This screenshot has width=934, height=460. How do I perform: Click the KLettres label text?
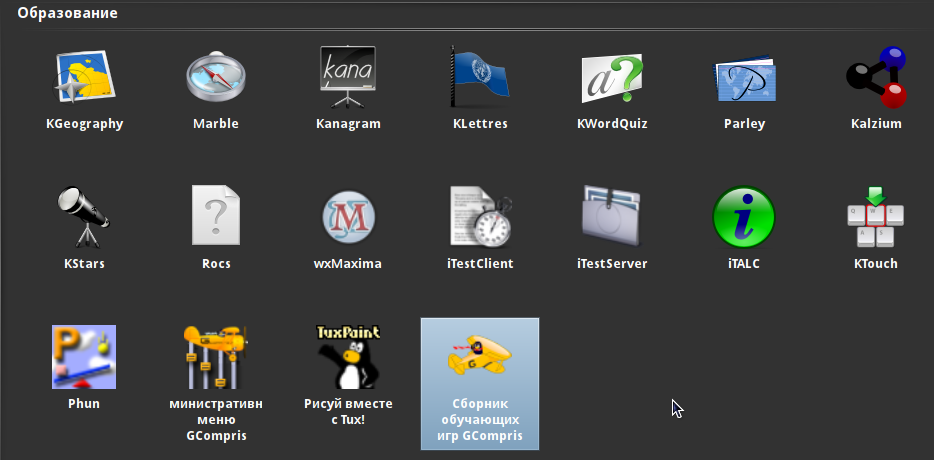(480, 124)
